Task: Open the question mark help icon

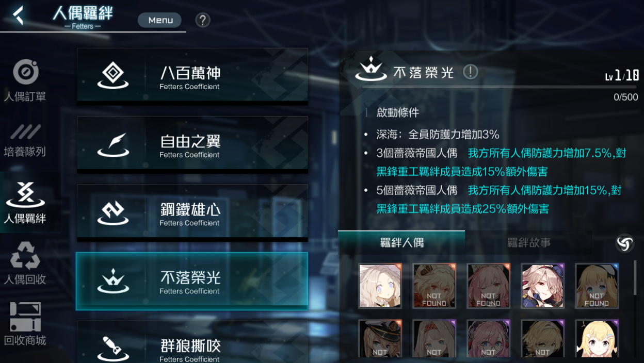Action: pos(203,20)
